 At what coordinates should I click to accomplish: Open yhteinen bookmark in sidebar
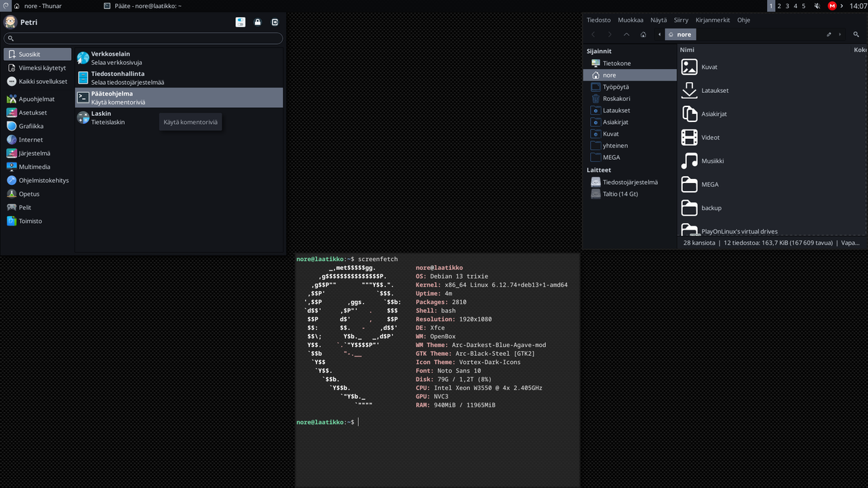click(x=630, y=146)
